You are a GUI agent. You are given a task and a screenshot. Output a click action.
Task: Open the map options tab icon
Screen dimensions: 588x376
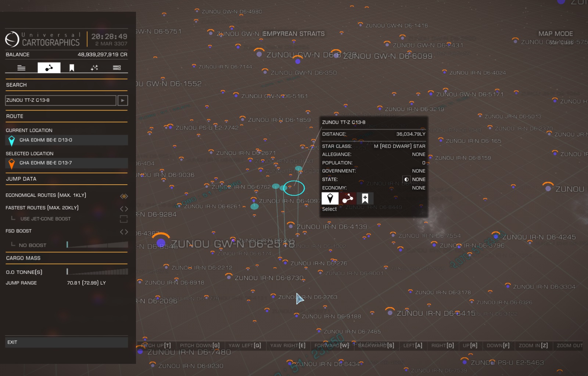coord(117,68)
